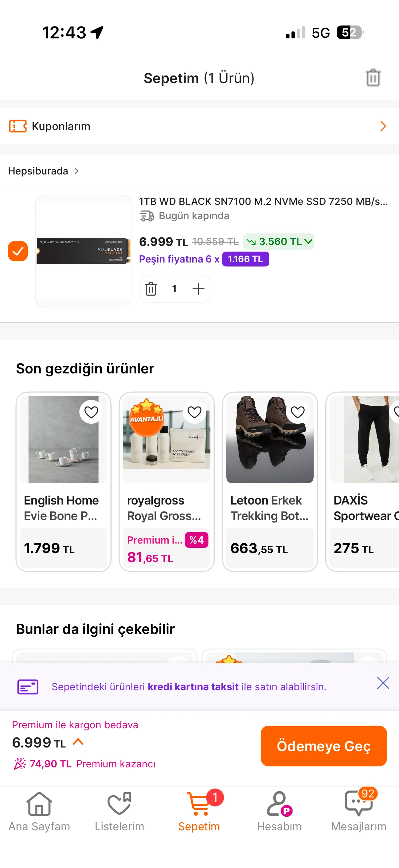The width and height of the screenshot is (399, 868).
Task: Tap the 1.166 TL installment badge
Action: point(245,259)
